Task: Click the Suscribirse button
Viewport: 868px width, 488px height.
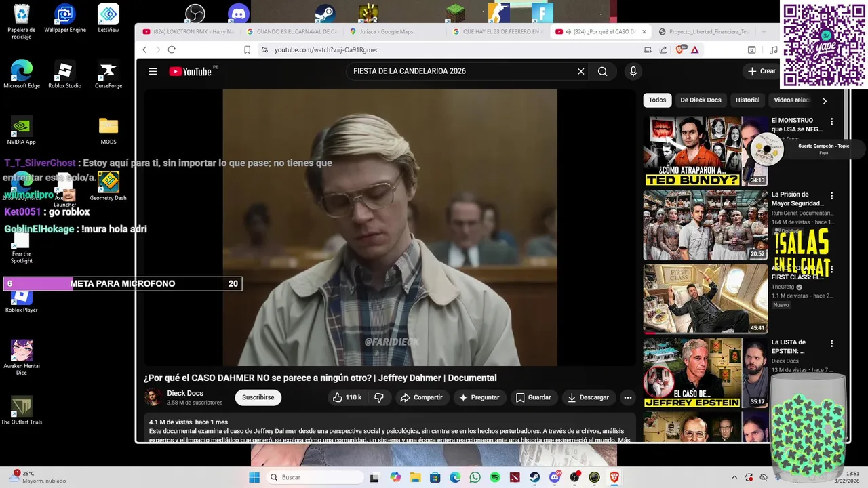Action: [258, 397]
